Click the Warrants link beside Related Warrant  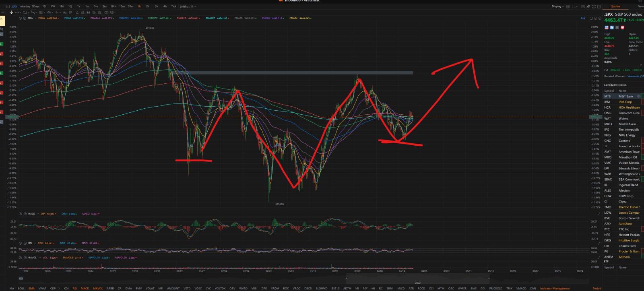point(635,76)
